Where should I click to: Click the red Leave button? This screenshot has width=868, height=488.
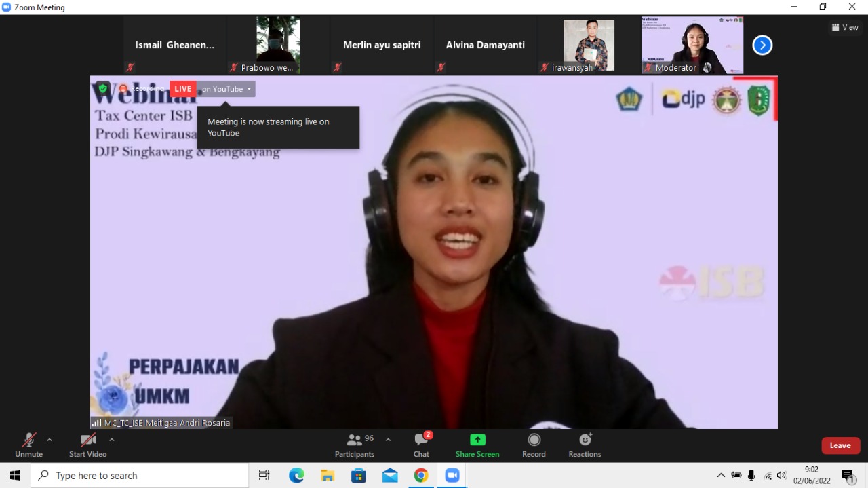click(x=840, y=445)
